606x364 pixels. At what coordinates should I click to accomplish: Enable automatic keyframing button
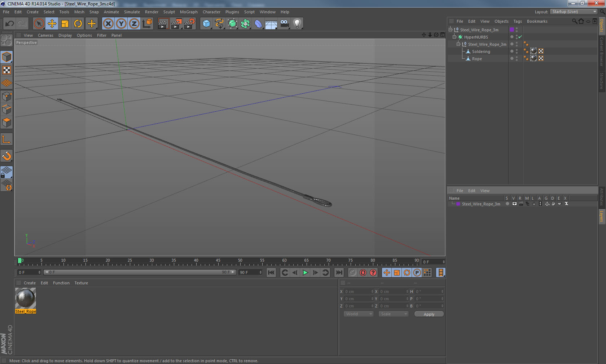(363, 272)
